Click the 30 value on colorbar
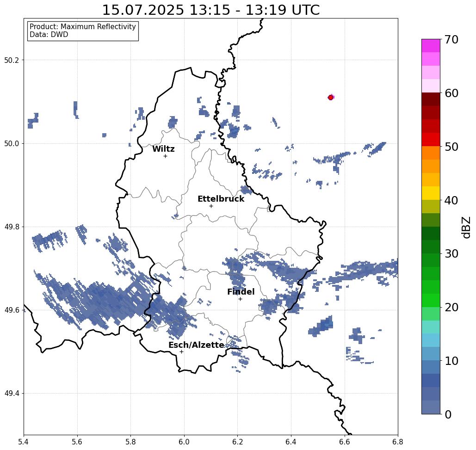The image size is (476, 450). tap(451, 254)
